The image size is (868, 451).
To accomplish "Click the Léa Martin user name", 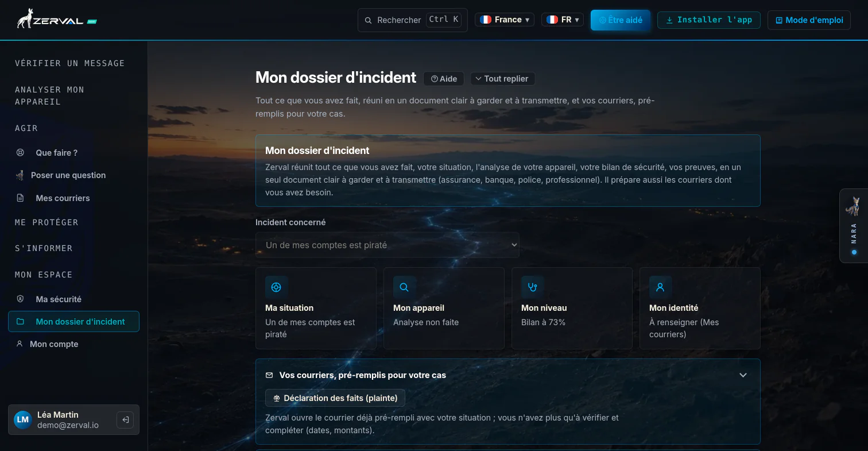I will click(x=58, y=415).
